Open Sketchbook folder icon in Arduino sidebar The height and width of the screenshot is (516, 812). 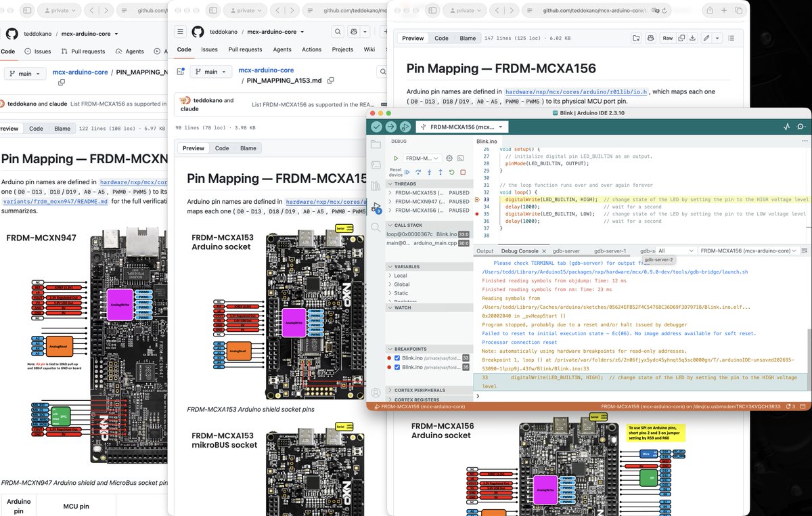376,144
